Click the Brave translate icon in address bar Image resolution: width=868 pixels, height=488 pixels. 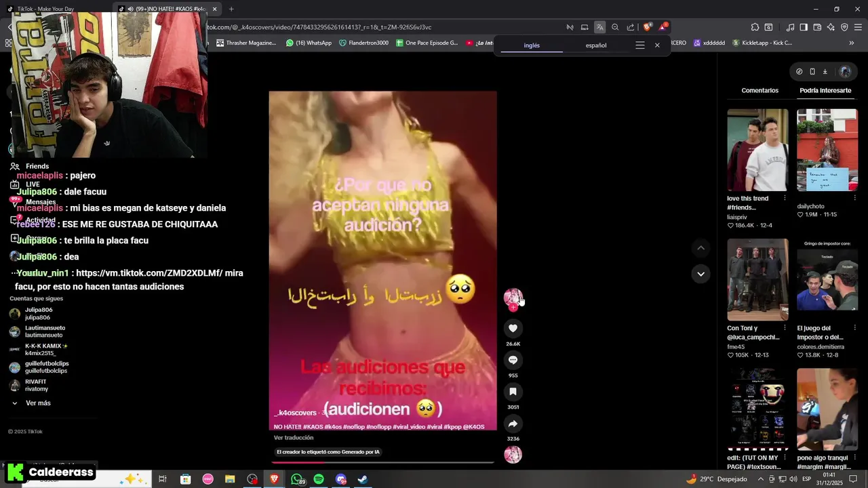tap(599, 27)
